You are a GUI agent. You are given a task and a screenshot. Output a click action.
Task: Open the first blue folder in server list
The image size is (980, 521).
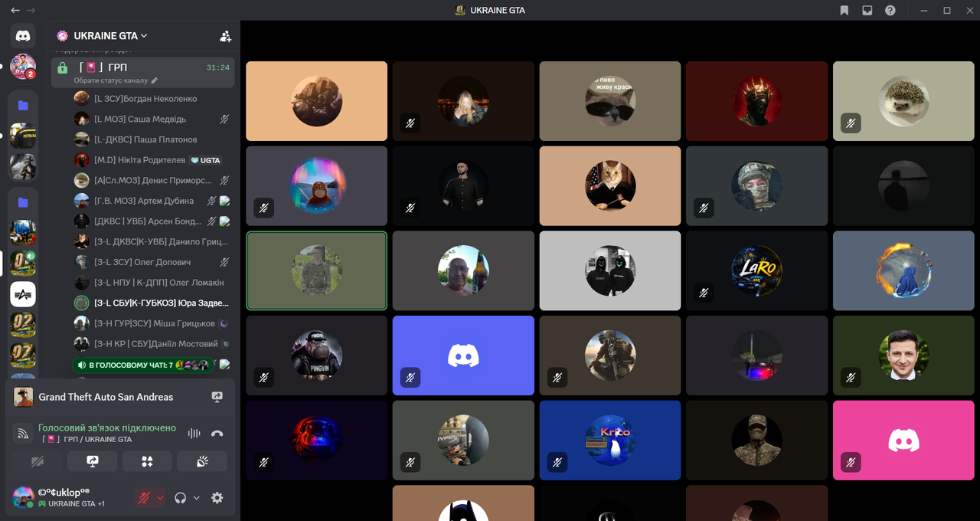tap(23, 105)
